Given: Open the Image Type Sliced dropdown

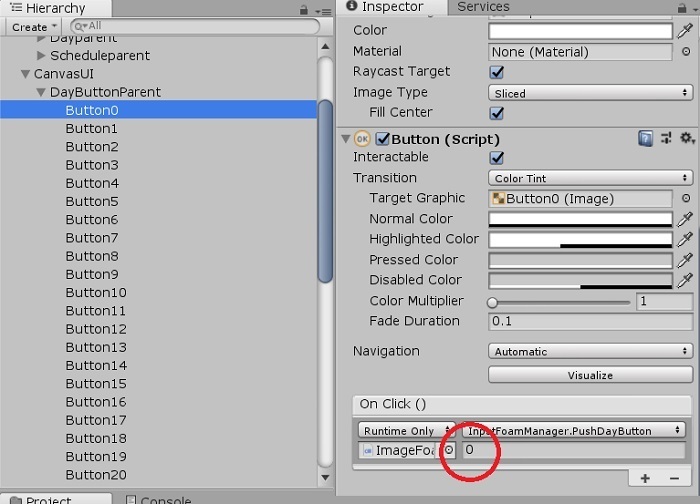Looking at the screenshot, I should click(x=590, y=93).
